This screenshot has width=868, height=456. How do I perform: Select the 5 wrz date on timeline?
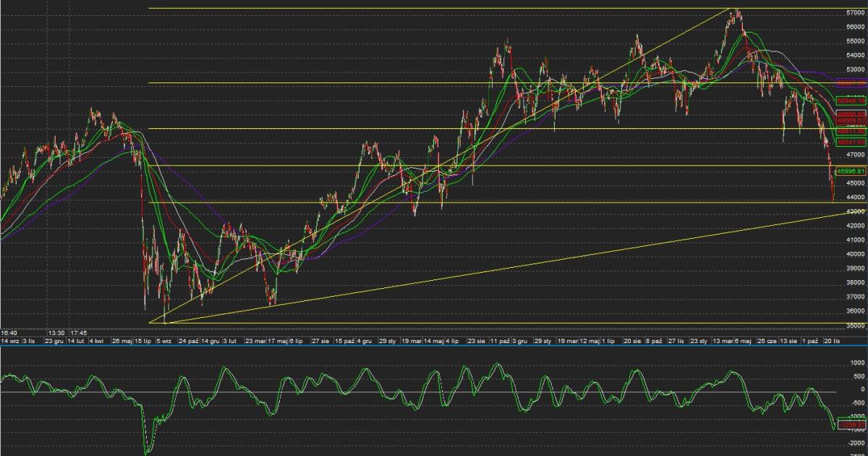coord(163,340)
